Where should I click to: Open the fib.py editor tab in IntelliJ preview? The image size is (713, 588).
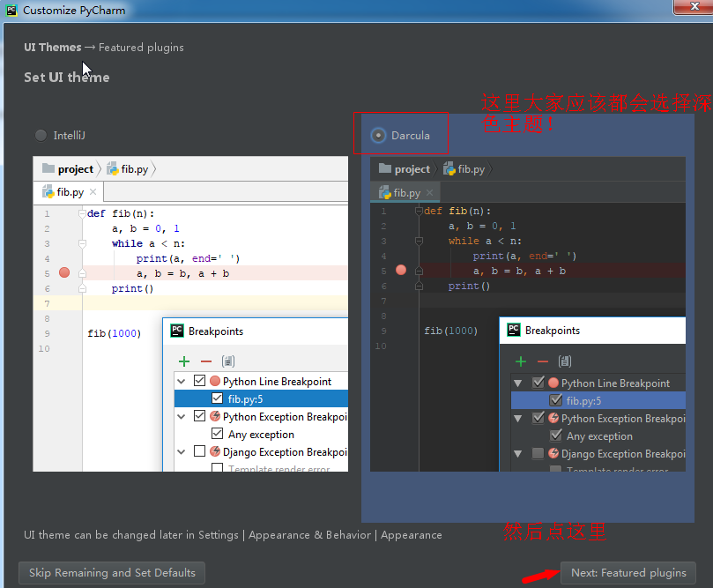(69, 192)
